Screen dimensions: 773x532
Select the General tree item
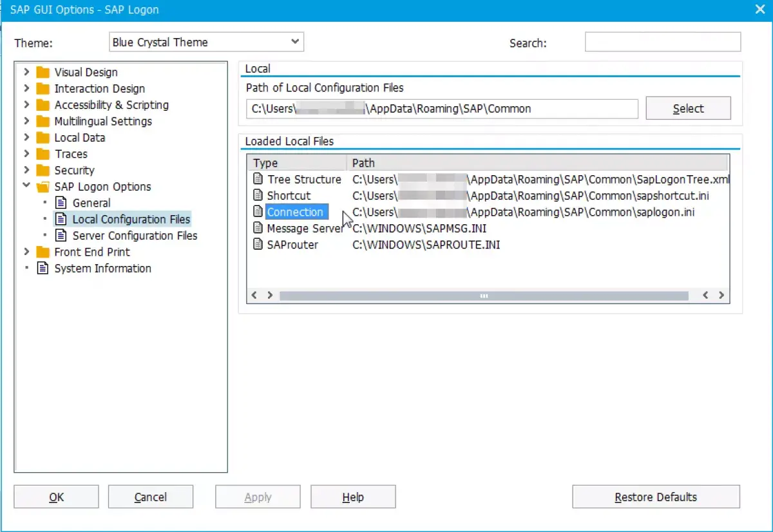(x=91, y=203)
